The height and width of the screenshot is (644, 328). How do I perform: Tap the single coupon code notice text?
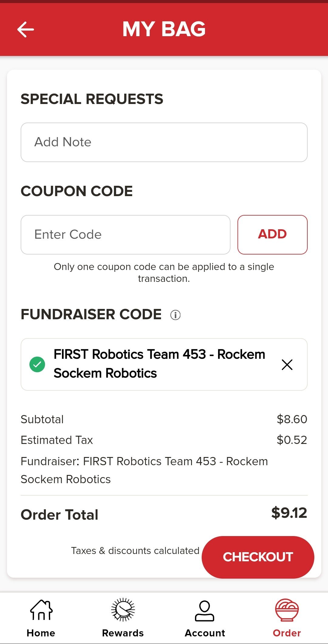click(x=164, y=272)
